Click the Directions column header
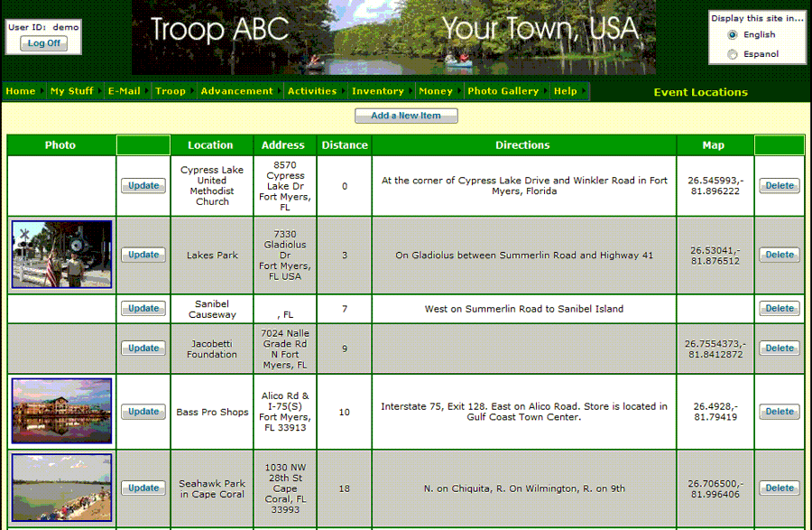 pos(523,145)
